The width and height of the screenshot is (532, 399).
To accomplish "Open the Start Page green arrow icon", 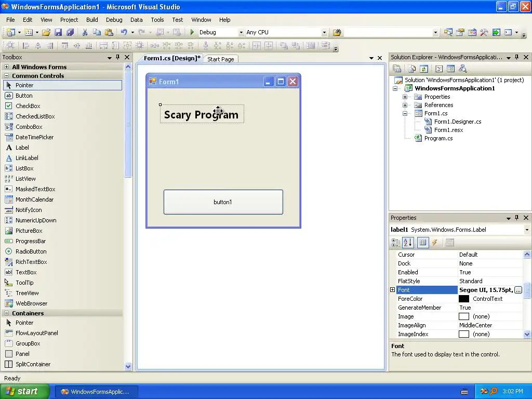I will tap(496, 32).
